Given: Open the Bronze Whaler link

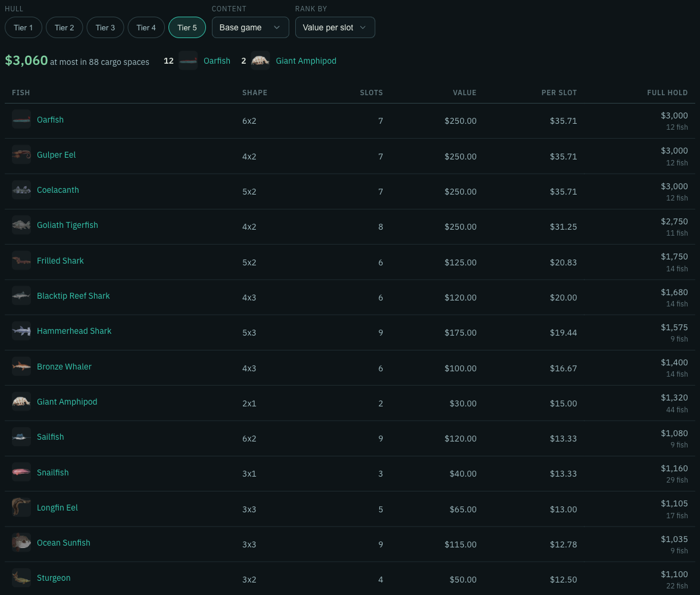Looking at the screenshot, I should 64,367.
